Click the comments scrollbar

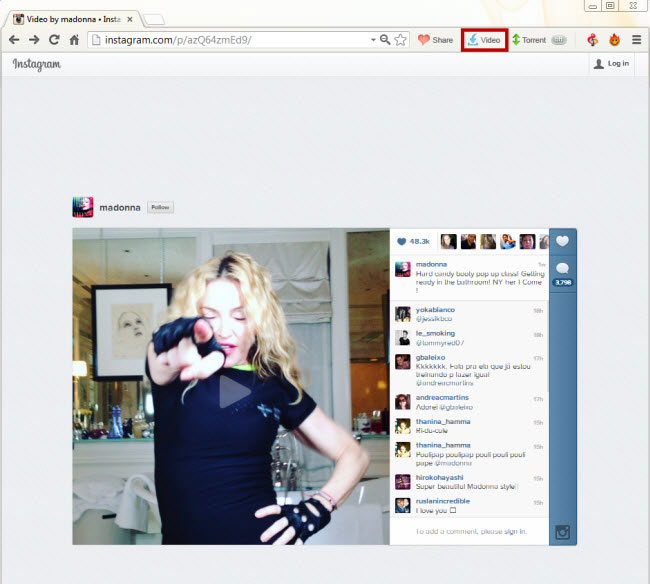548,346
